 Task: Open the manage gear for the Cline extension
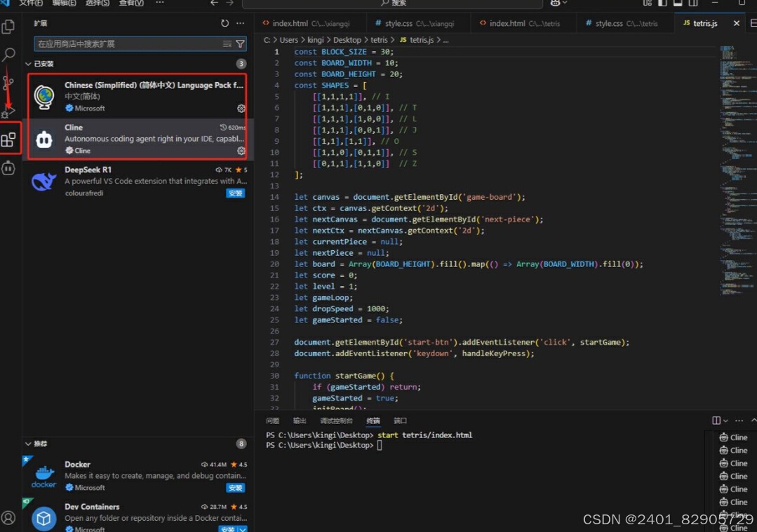[241, 151]
